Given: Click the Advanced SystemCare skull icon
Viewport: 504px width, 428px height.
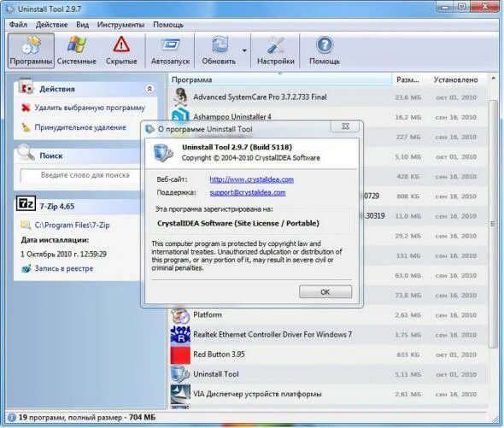Looking at the screenshot, I should pyautogui.click(x=180, y=97).
